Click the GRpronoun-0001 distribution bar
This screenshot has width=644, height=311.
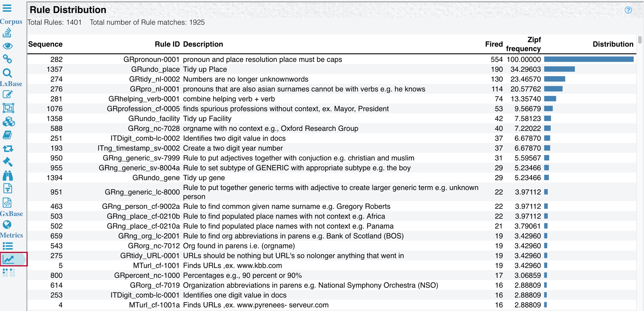pos(589,60)
